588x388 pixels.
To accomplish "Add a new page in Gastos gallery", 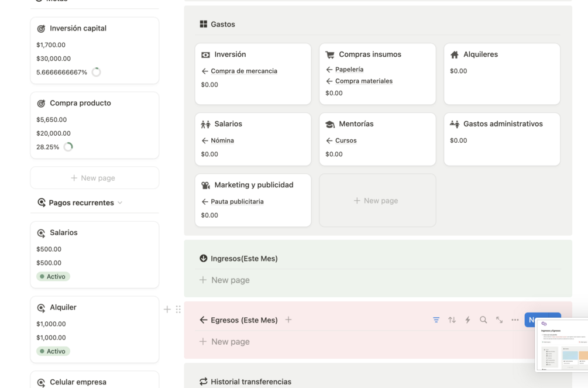I will pyautogui.click(x=377, y=200).
